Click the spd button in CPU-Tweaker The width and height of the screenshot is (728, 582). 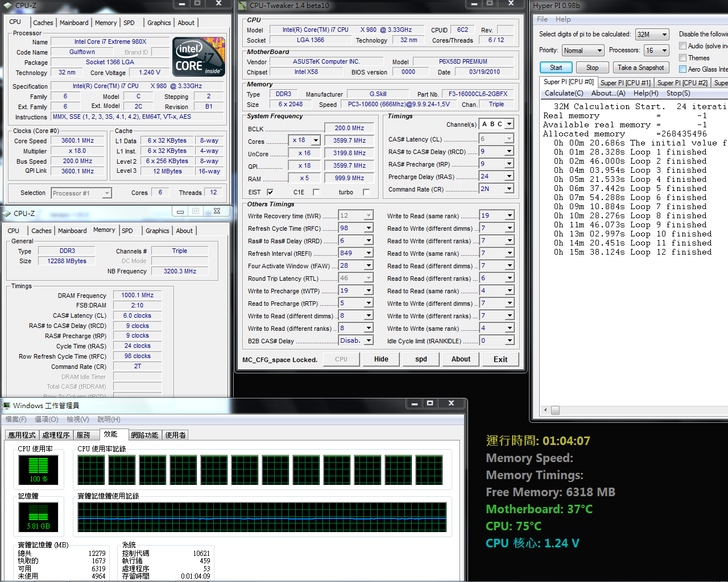coord(421,359)
